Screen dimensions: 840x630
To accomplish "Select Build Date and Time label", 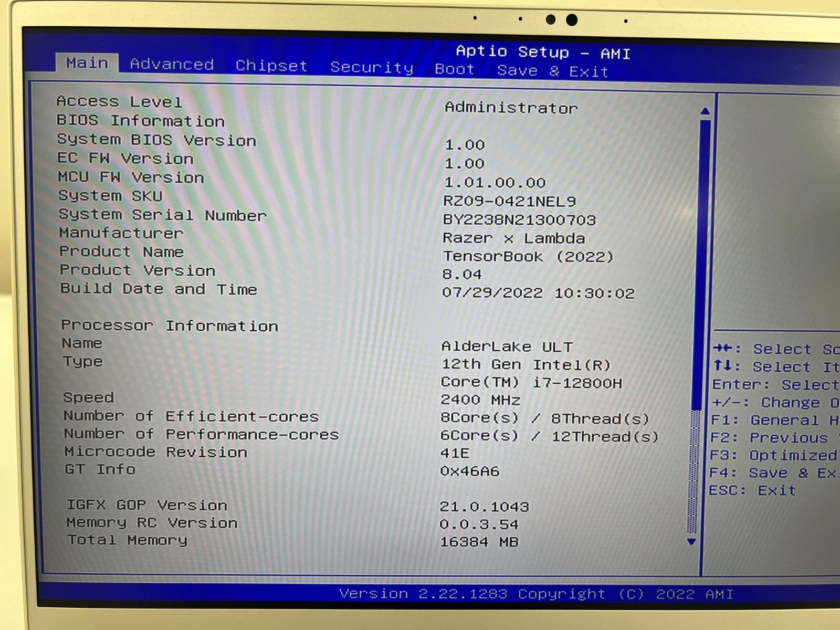I will 159,289.
